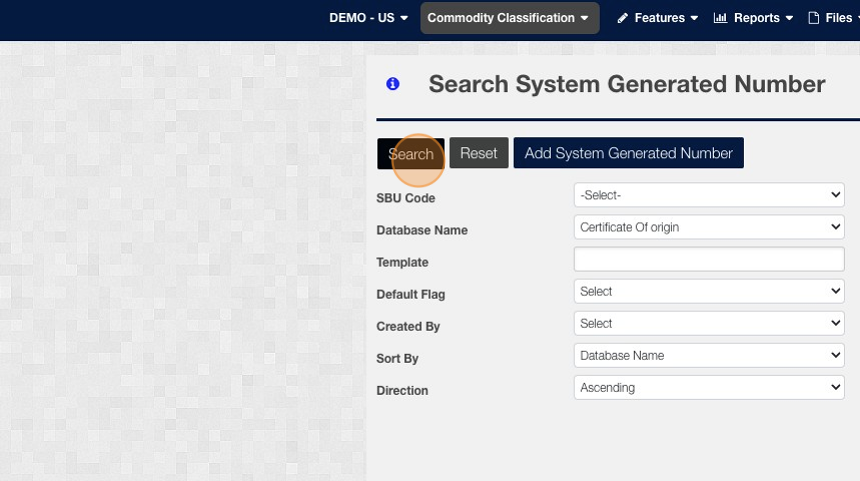Expand the SBU Code dropdown
Screen dimensions: 860x481
pyautogui.click(x=709, y=195)
